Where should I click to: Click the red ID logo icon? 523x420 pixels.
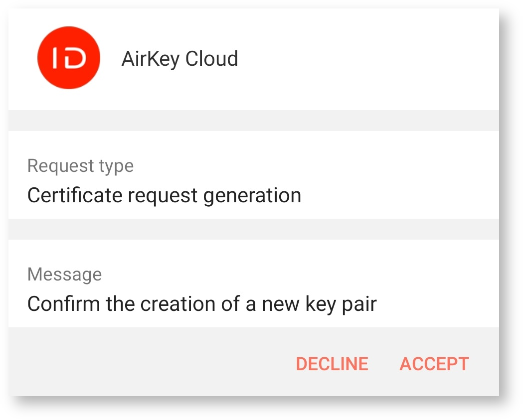pos(69,58)
